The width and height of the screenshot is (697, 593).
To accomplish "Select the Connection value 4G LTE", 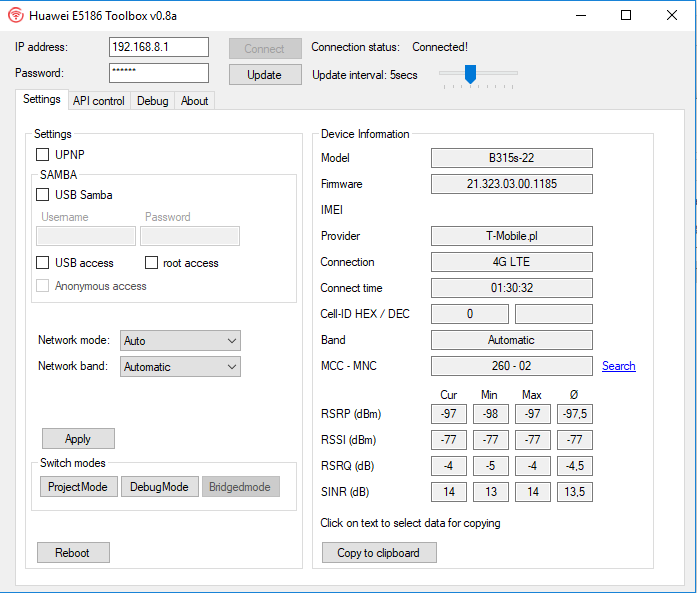I will tap(512, 262).
